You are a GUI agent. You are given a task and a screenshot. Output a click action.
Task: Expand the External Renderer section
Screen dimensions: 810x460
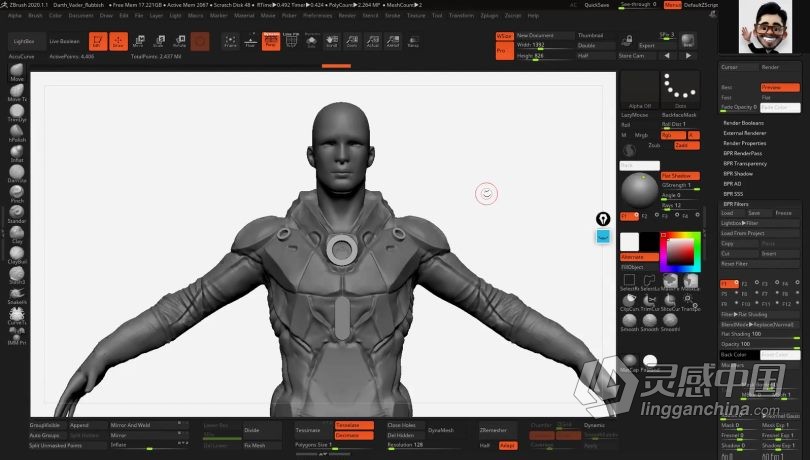click(x=744, y=133)
